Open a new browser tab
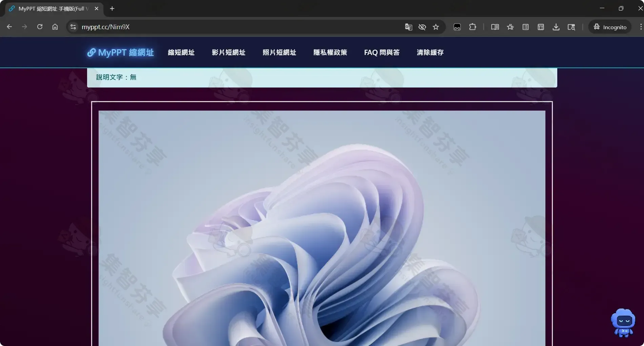644x346 pixels. click(x=112, y=8)
